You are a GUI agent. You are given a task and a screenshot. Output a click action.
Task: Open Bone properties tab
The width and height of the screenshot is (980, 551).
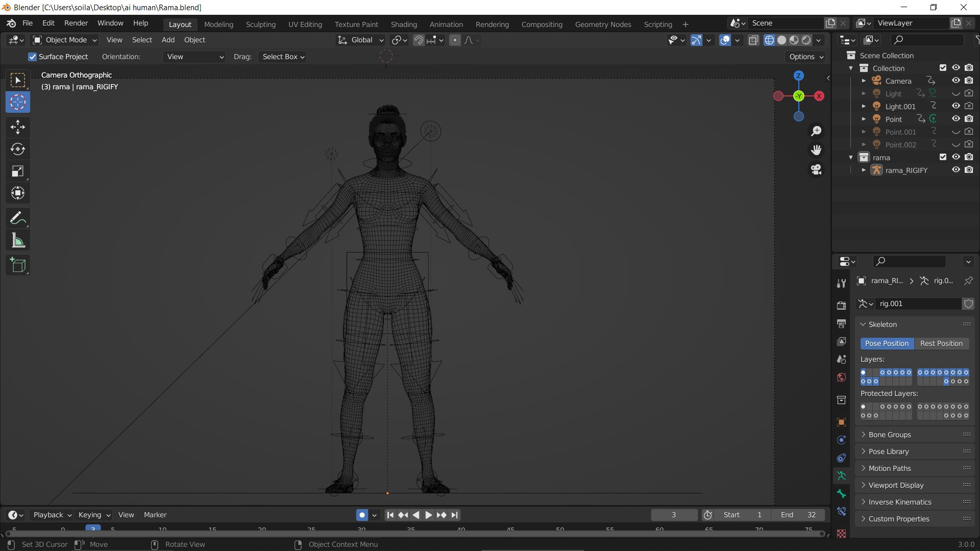(x=842, y=494)
